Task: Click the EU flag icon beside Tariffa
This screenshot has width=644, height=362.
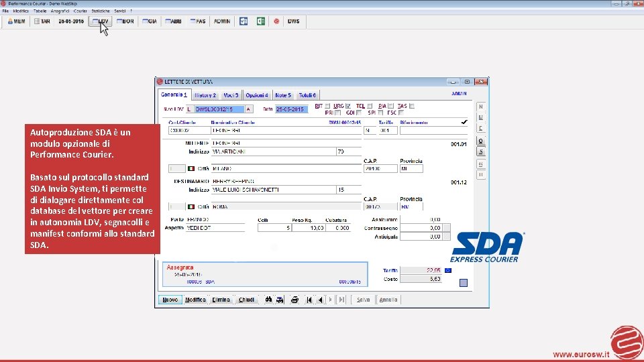Action: (x=448, y=270)
